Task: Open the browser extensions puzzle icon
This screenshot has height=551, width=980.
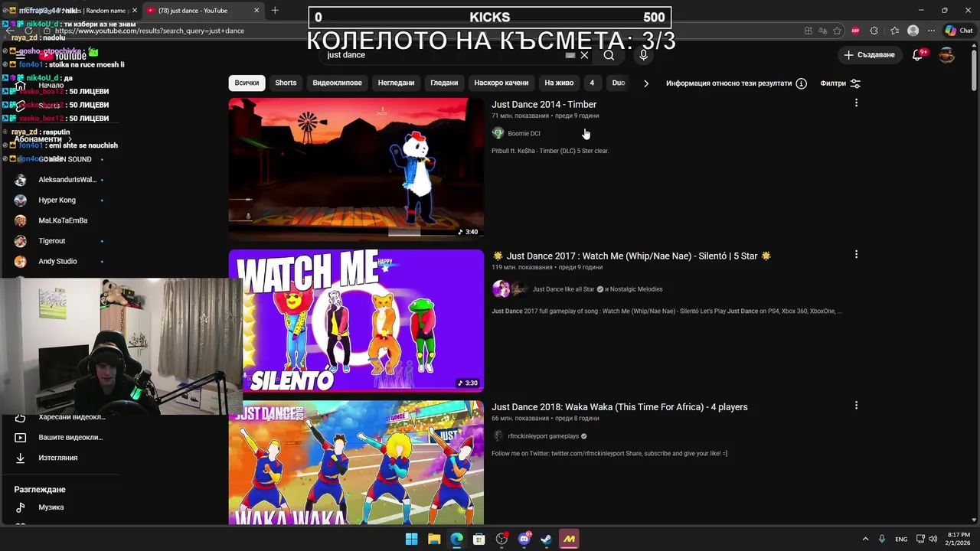Action: point(874,31)
